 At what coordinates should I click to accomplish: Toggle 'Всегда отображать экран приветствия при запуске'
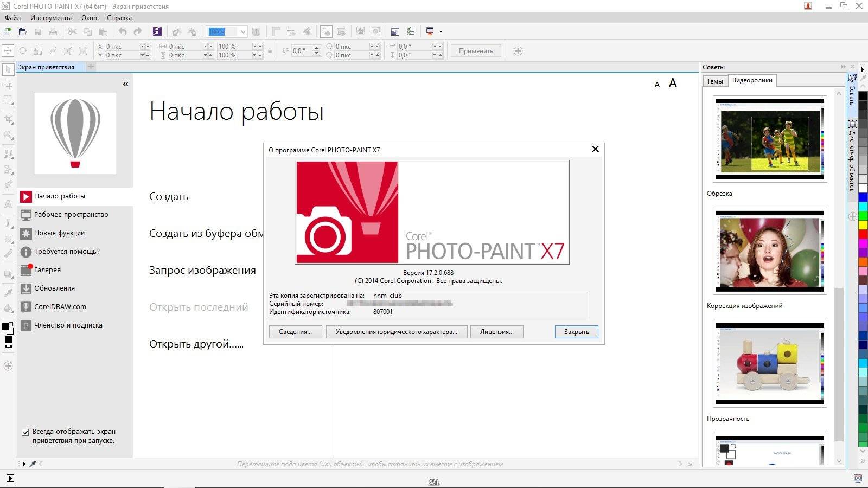(x=25, y=432)
